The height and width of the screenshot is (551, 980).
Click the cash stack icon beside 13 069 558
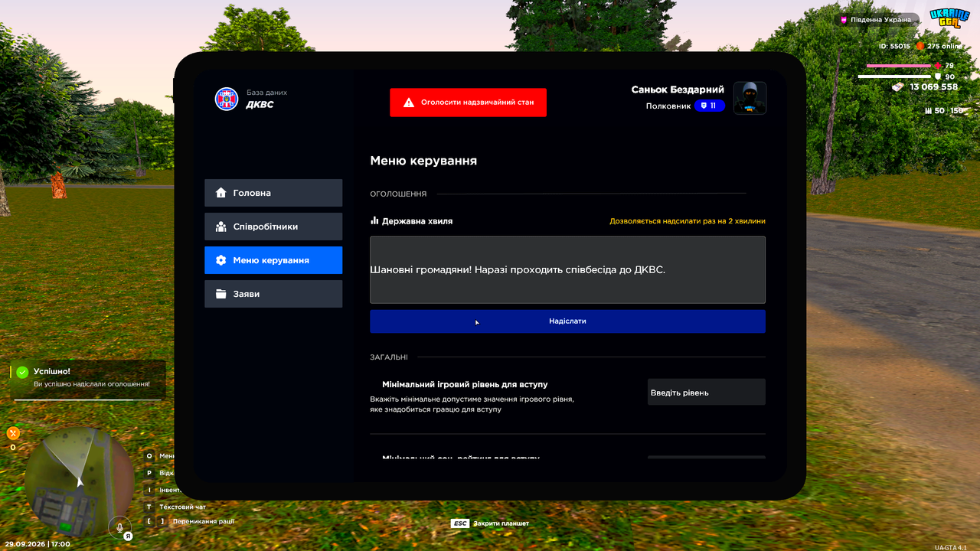[x=898, y=87]
